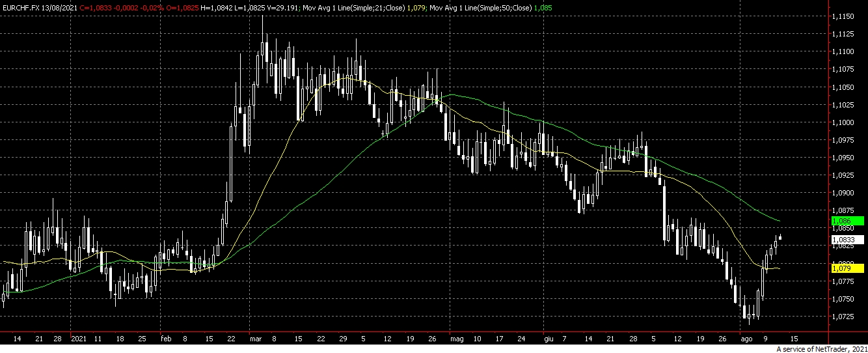Click the 2021 year label on date axis

[x=79, y=339]
